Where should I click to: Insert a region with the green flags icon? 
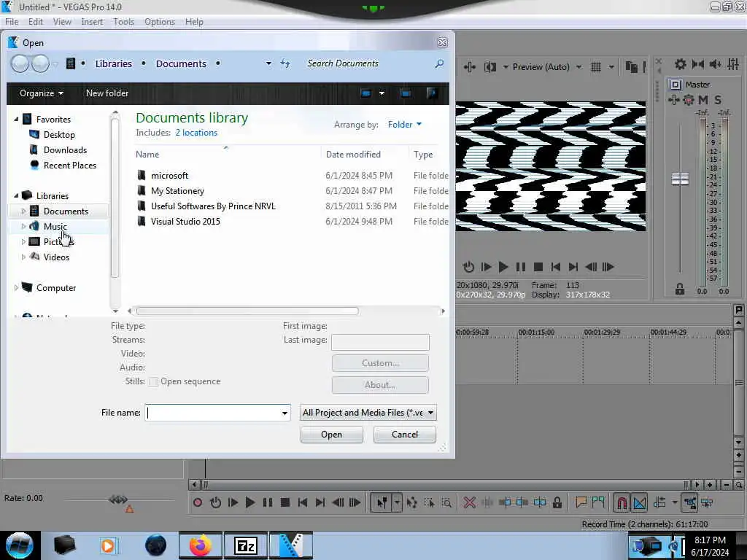598,502
